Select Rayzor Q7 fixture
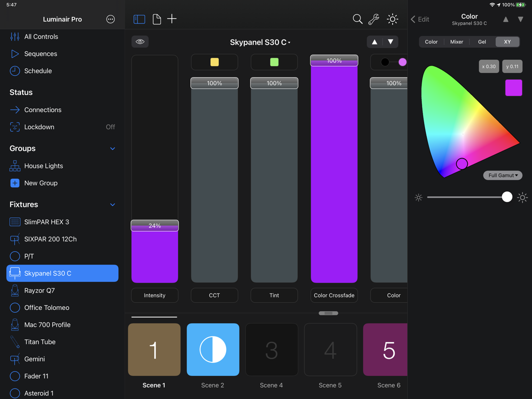The image size is (532, 399). 63,291
